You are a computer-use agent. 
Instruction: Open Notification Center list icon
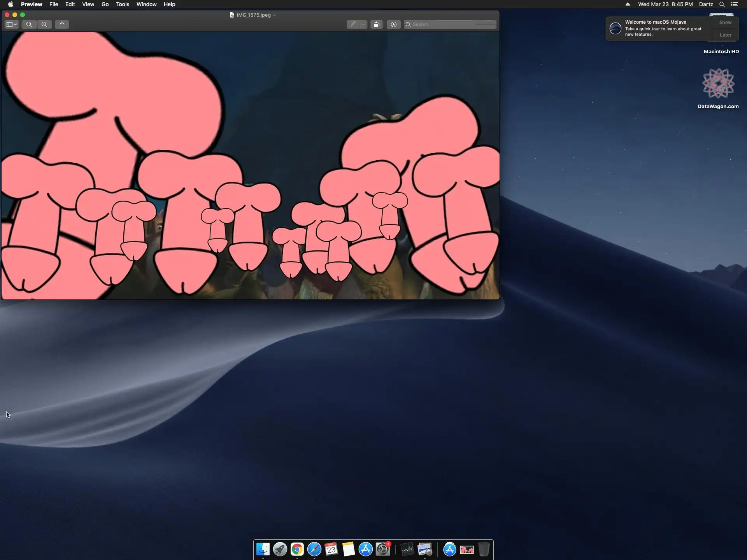point(735,4)
